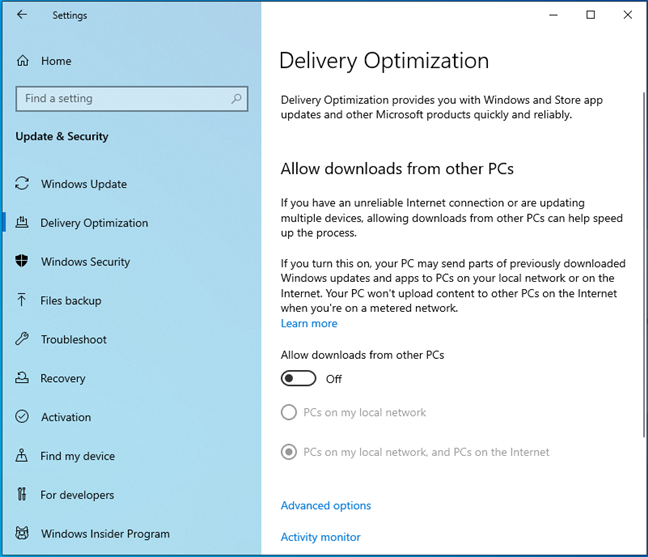Click the Recovery icon

pyautogui.click(x=22, y=378)
